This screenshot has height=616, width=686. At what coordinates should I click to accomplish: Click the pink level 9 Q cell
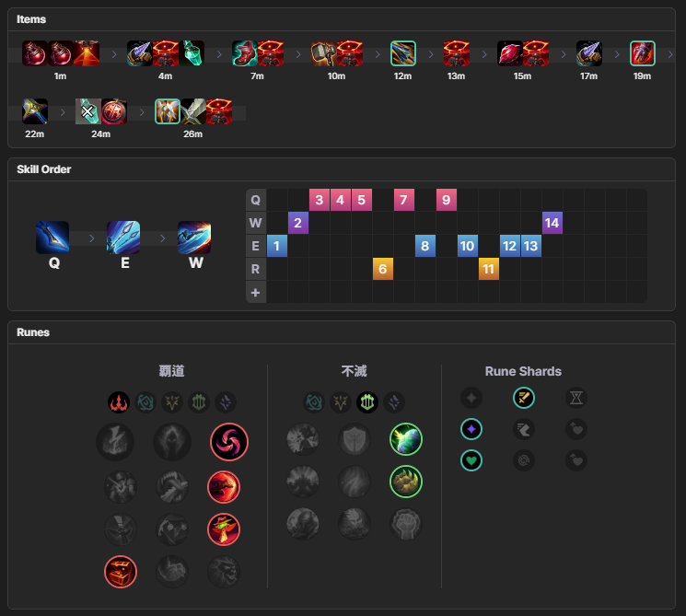(447, 200)
